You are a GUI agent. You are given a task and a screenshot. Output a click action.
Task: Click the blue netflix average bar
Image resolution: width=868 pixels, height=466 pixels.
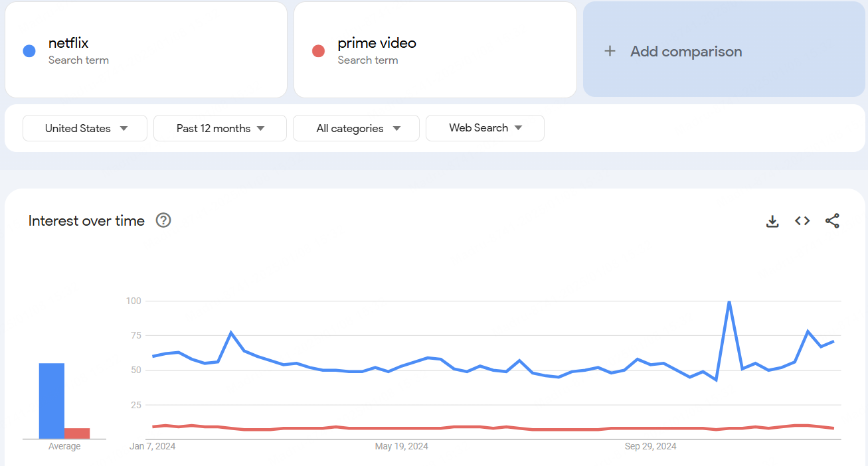[52, 401]
